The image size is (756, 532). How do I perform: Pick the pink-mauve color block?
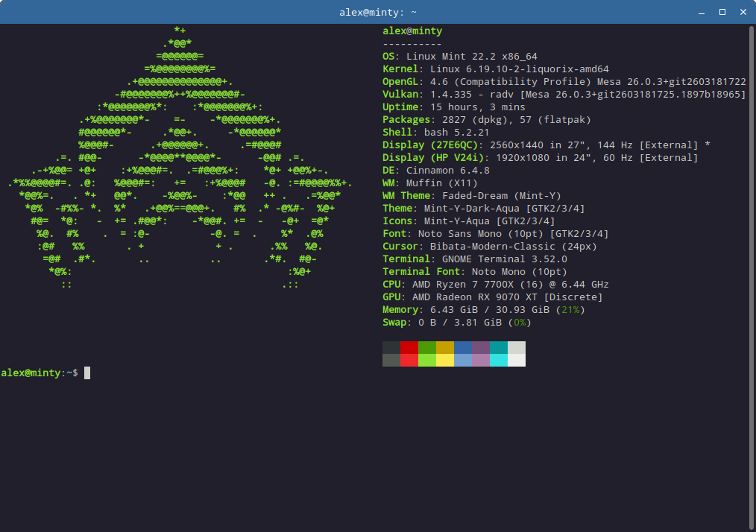[x=480, y=360]
